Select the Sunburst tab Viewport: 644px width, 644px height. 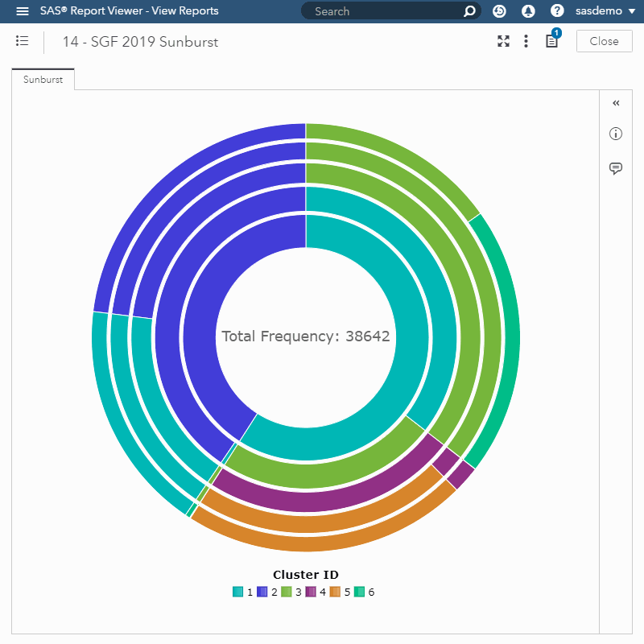coord(43,80)
